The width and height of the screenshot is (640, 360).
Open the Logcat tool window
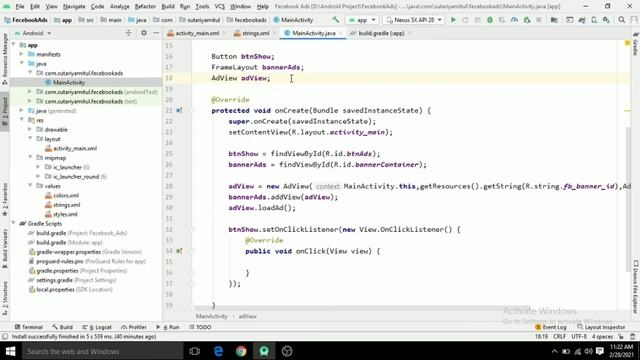[x=97, y=327]
